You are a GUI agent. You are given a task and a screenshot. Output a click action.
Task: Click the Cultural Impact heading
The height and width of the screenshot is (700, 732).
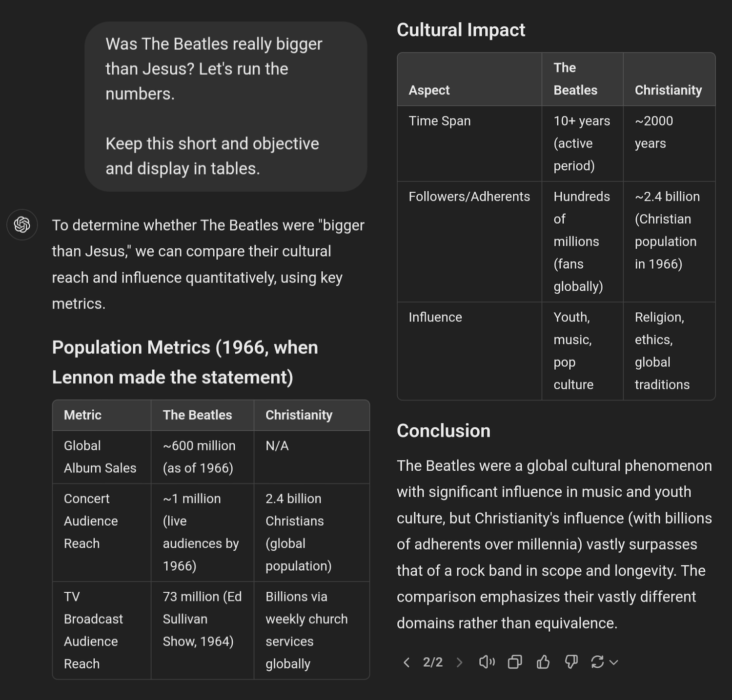point(461,30)
